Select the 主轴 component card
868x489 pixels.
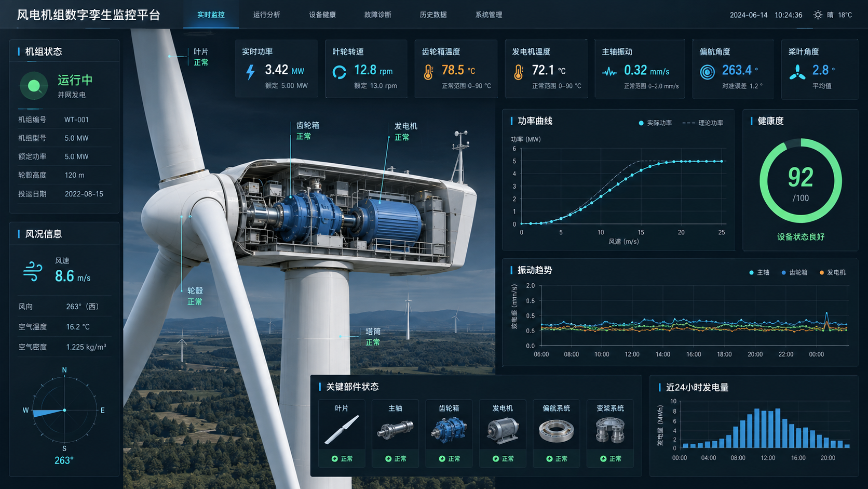pos(395,433)
